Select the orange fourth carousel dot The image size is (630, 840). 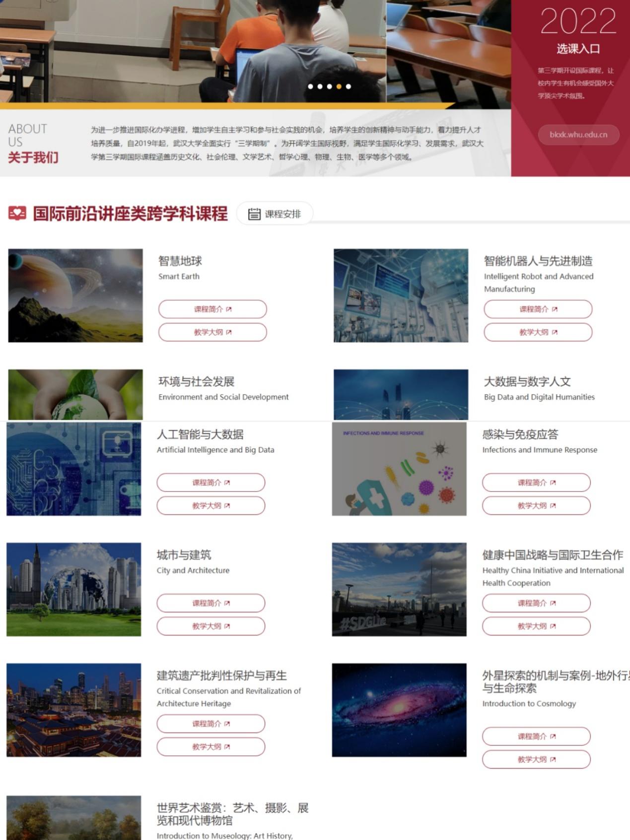[x=339, y=86]
